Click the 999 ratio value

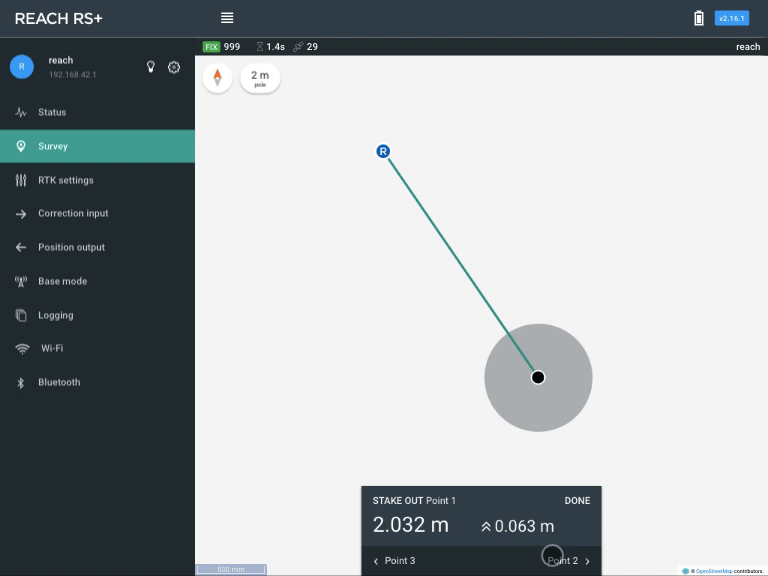(x=232, y=47)
